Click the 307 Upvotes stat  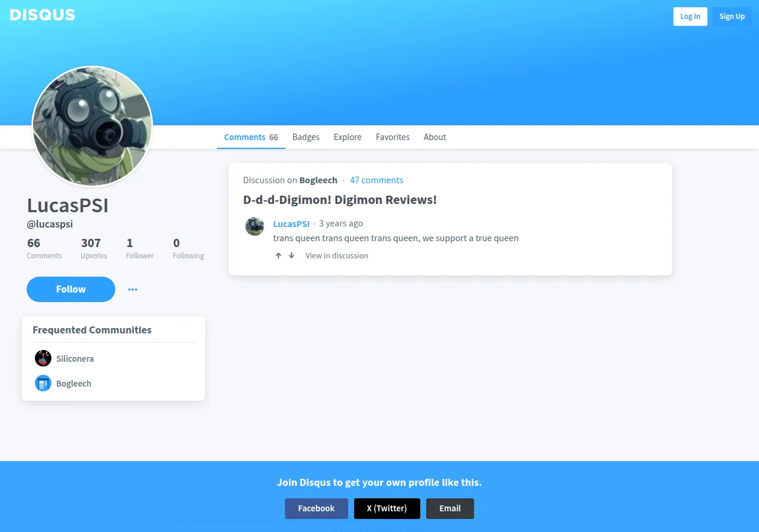[94, 248]
